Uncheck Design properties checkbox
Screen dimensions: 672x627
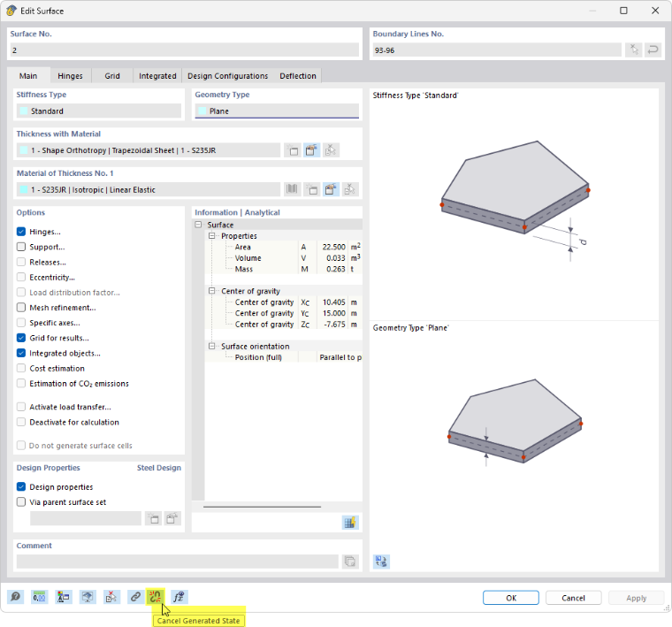click(x=21, y=487)
